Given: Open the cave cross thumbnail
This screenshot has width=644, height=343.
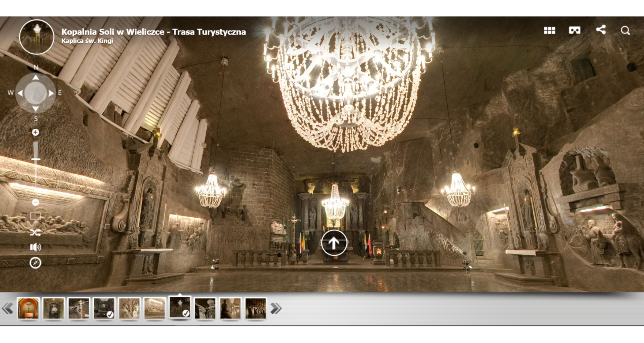Looking at the screenshot, I should coord(79,308).
